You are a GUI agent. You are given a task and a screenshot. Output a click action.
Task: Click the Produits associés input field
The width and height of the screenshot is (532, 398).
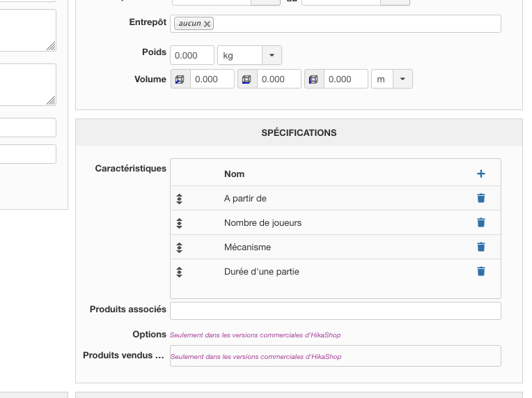336,311
